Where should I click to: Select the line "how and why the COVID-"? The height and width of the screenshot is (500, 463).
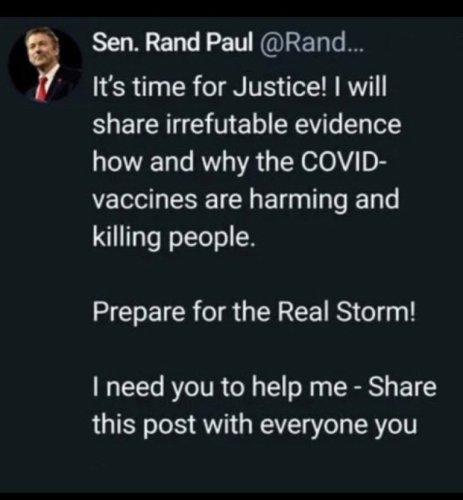pyautogui.click(x=240, y=163)
